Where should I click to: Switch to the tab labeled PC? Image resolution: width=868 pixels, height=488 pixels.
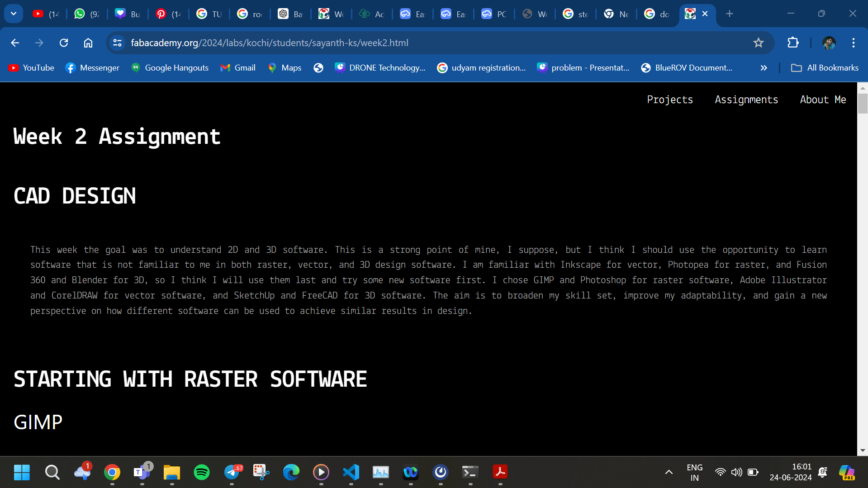tap(494, 14)
